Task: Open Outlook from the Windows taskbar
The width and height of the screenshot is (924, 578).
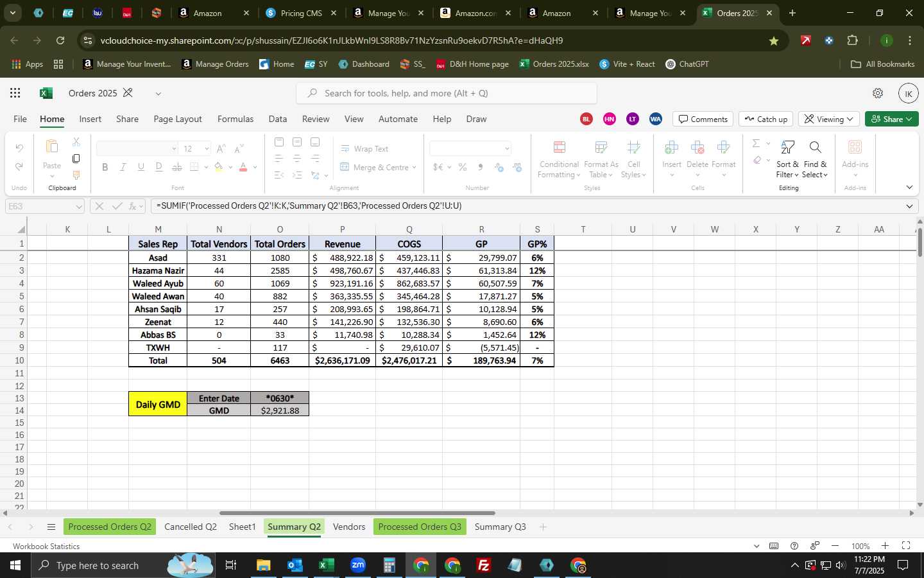Action: click(295, 565)
